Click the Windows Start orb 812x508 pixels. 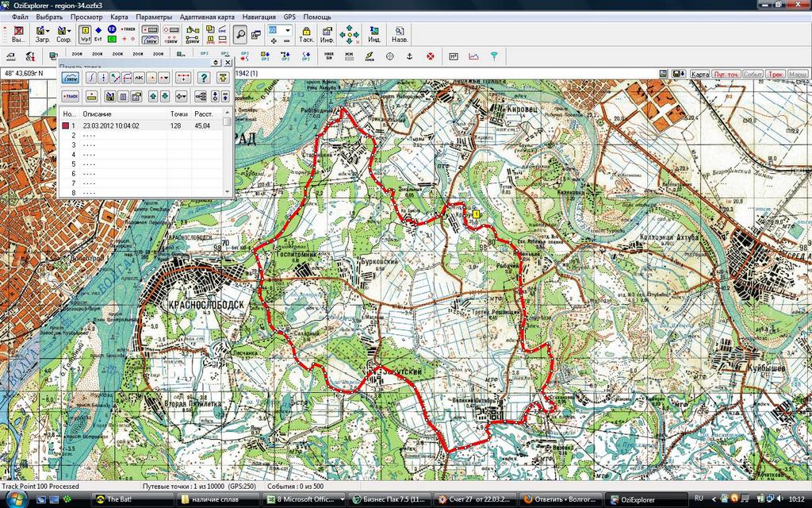[16, 498]
